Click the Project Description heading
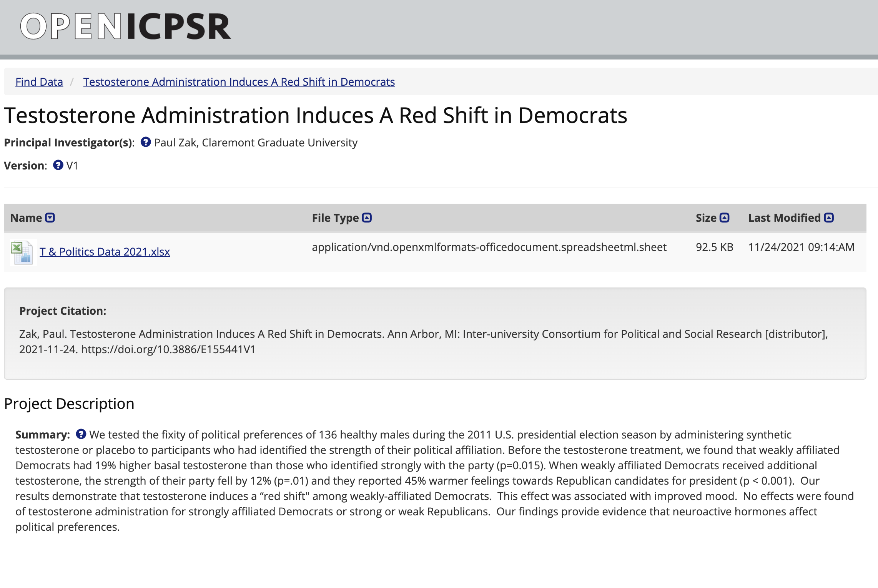The image size is (878, 588). [x=69, y=404]
